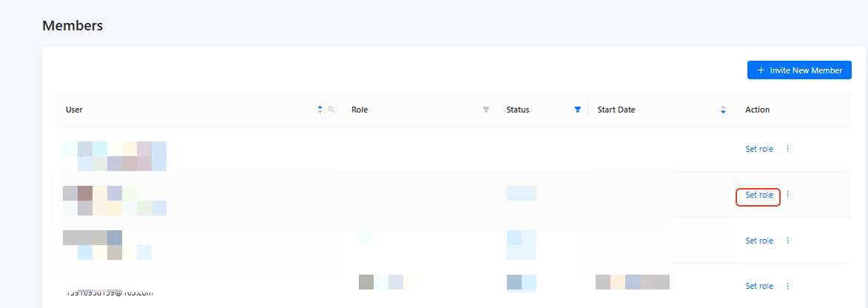Open the three-dot menu in the topmost member row
Image resolution: width=868 pixels, height=308 pixels.
(788, 149)
